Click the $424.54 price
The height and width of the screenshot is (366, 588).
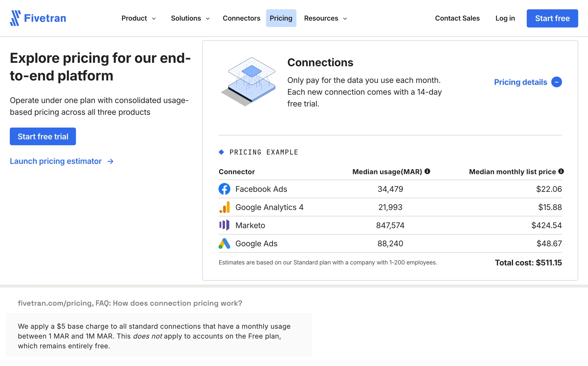(547, 225)
